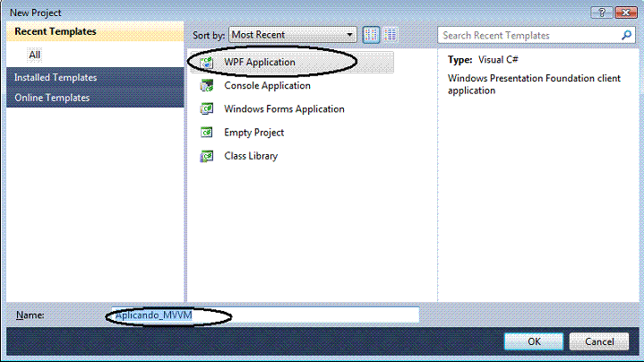Click the project Name text field
Image resolution: width=644 pixels, height=362 pixels.
[265, 315]
